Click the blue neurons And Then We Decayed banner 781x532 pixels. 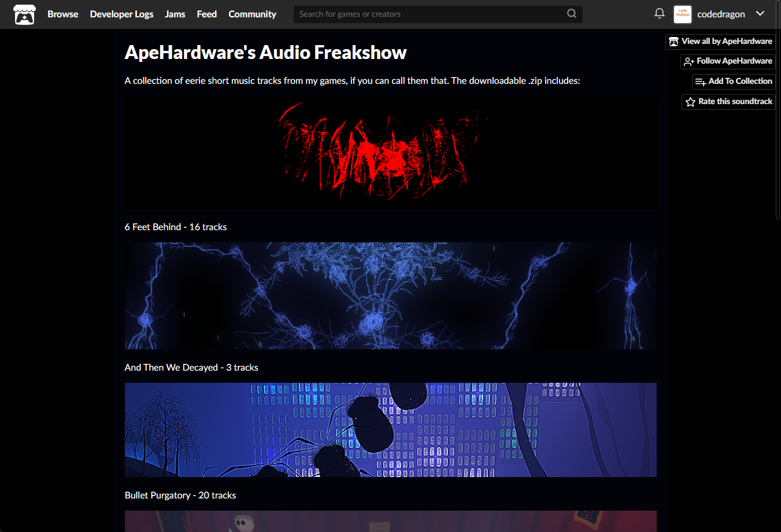391,295
